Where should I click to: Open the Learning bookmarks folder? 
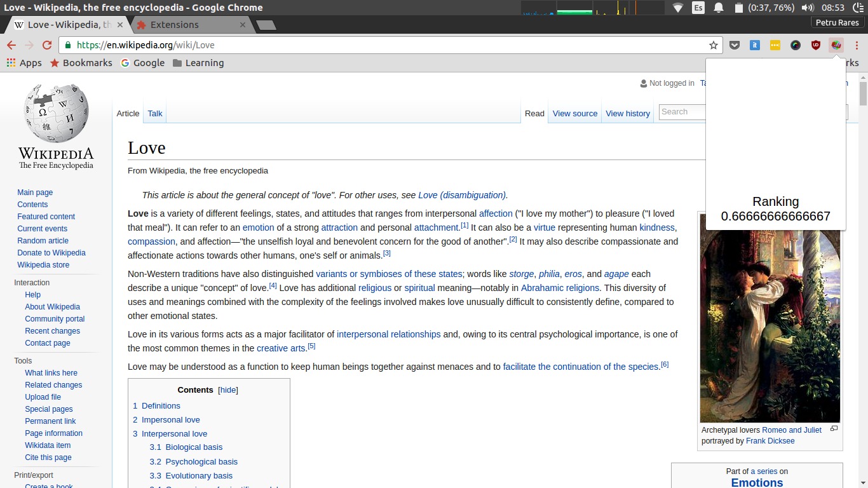198,63
